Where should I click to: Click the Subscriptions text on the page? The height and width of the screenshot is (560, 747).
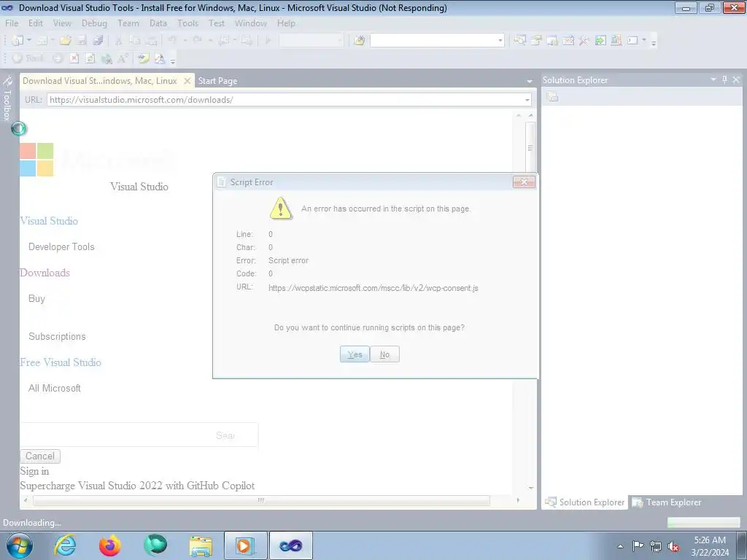point(57,337)
